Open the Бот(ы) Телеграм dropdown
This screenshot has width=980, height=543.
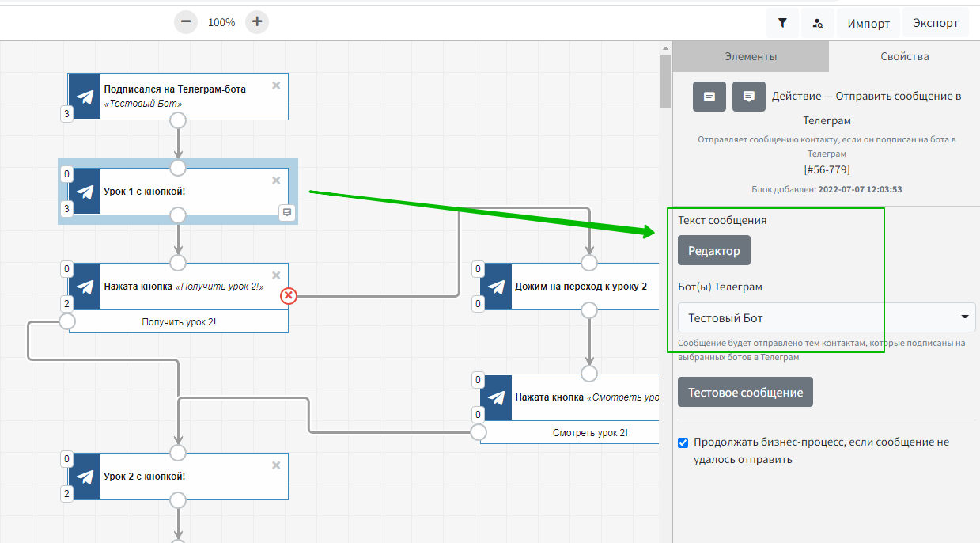(826, 317)
